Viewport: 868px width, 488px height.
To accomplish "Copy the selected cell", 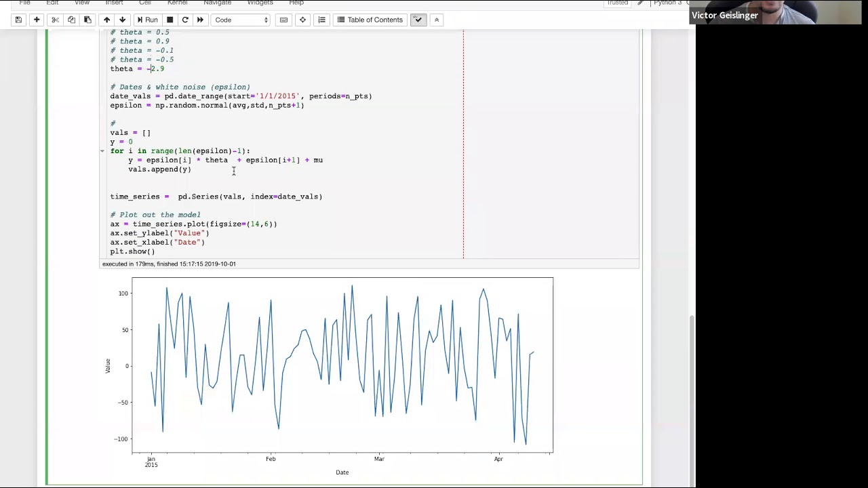I will 71,20.
